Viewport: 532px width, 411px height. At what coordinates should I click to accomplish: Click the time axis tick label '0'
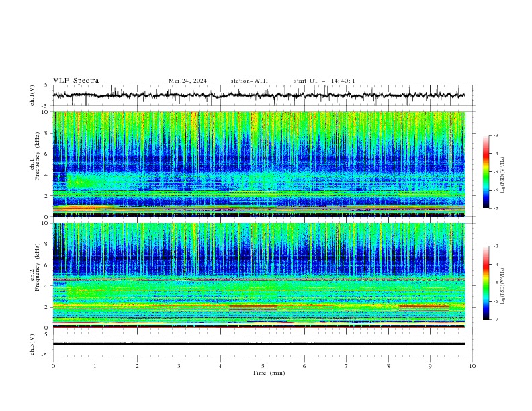(53, 366)
